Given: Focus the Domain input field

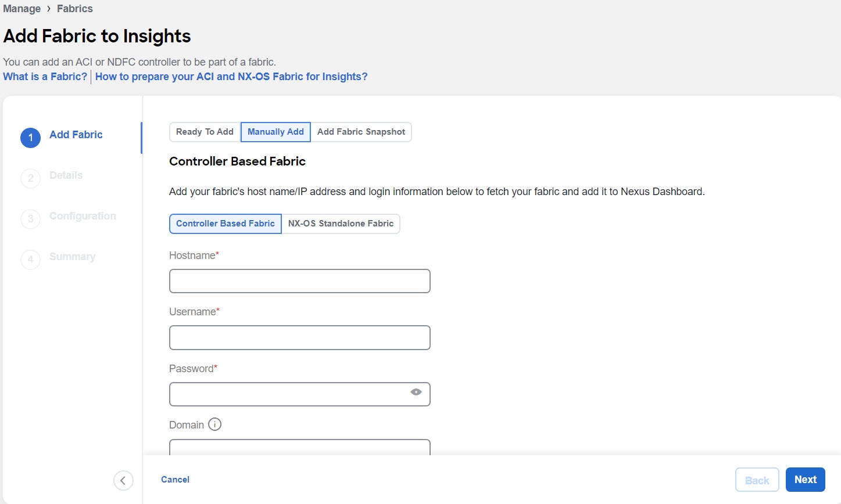Looking at the screenshot, I should point(300,447).
